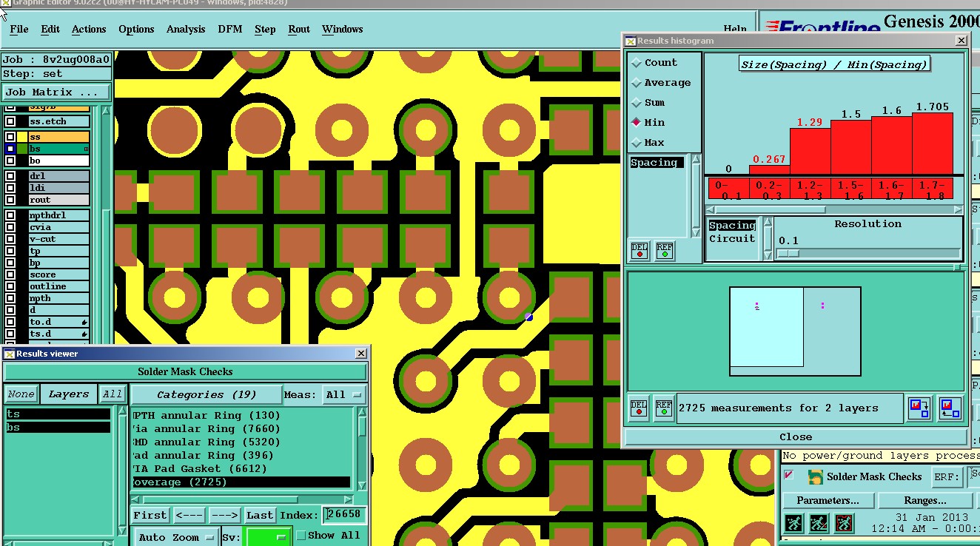980x546 pixels.
Task: Click the Index input field
Action: click(x=343, y=515)
